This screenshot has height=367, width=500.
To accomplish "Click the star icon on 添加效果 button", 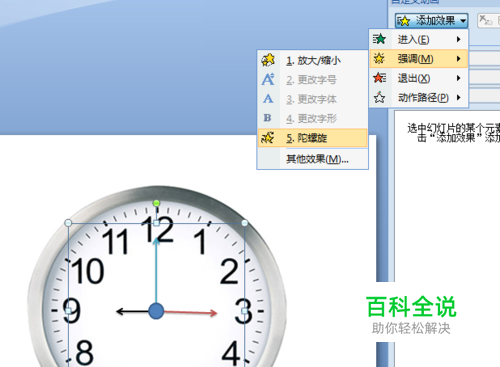I will coord(403,21).
